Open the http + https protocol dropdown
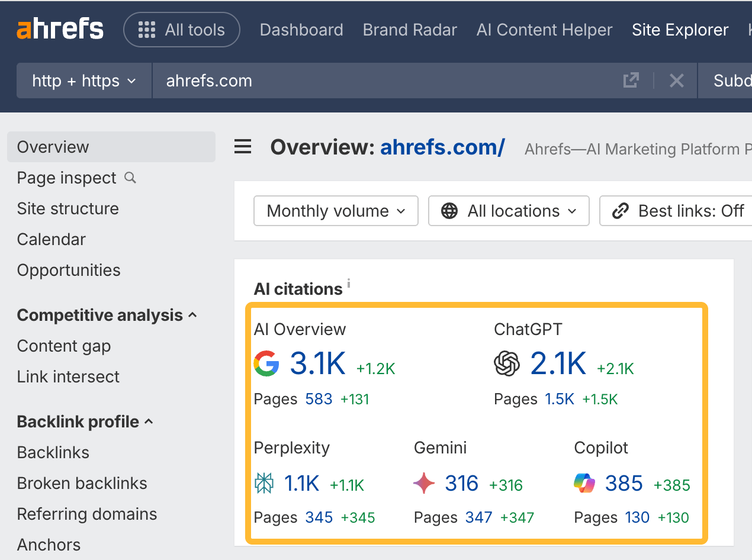The height and width of the screenshot is (560, 752). (83, 81)
